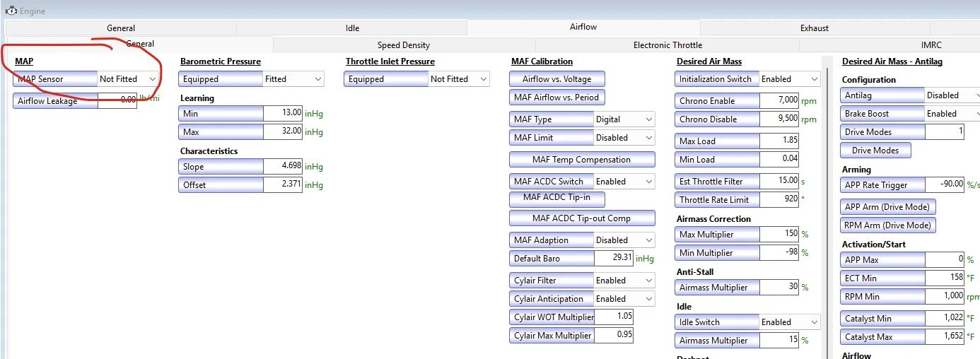Edit the Idle Airmass Multiplier value
The image size is (980, 359).
[779, 341]
